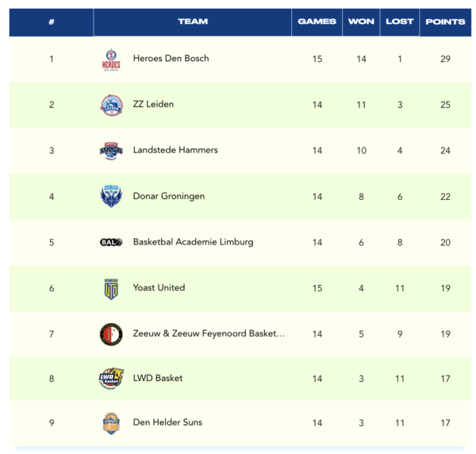Sort standings by WON column header
This screenshot has width=476, height=454.
(x=361, y=21)
